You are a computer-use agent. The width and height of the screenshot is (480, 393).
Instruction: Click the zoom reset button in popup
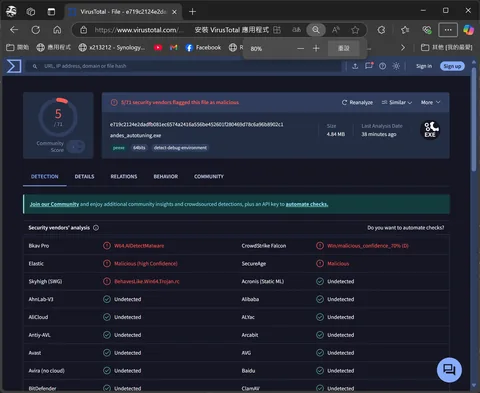pos(344,49)
